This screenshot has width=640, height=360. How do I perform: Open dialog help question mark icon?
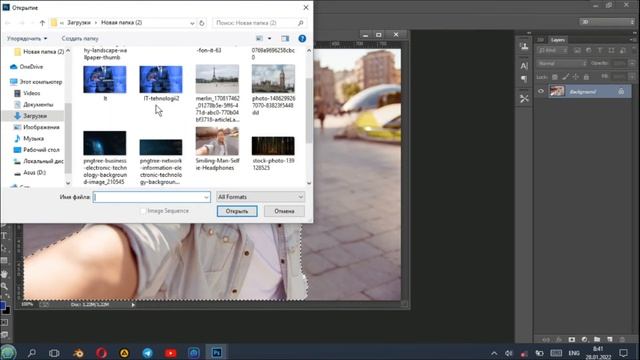pyautogui.click(x=302, y=38)
